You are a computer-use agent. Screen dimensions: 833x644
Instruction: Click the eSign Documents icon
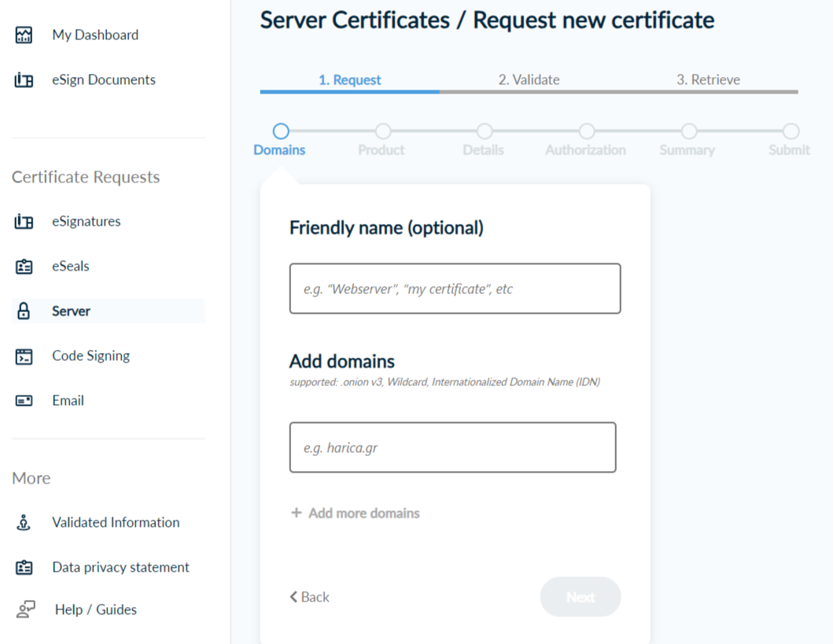coord(24,80)
